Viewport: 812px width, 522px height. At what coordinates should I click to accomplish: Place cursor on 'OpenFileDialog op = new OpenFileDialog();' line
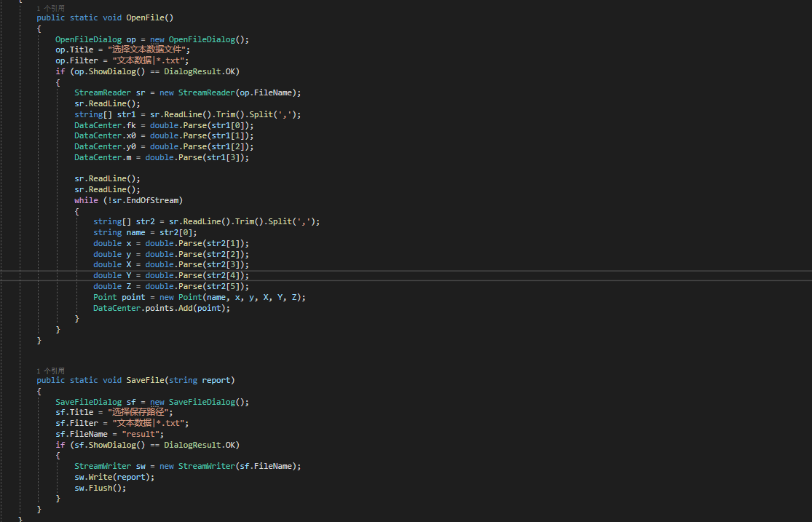coord(152,39)
